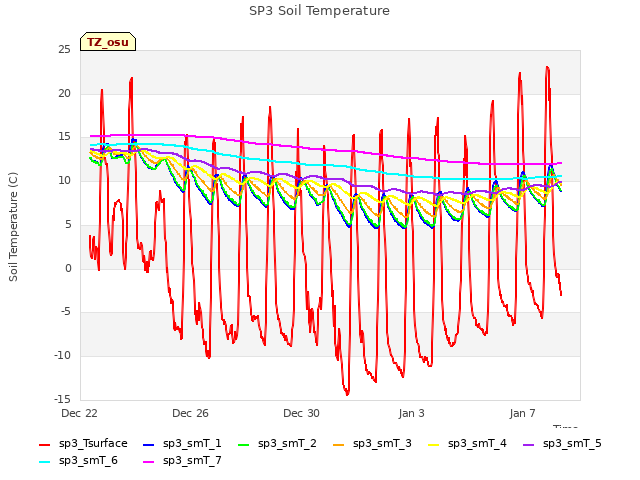The image size is (640, 480).
Task: Click the Soil Temperature (C) axis label
Action: [13, 227]
